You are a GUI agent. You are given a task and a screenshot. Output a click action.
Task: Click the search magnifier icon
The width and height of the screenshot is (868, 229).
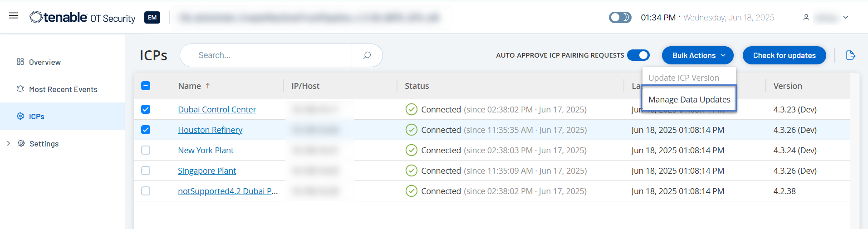pos(367,55)
